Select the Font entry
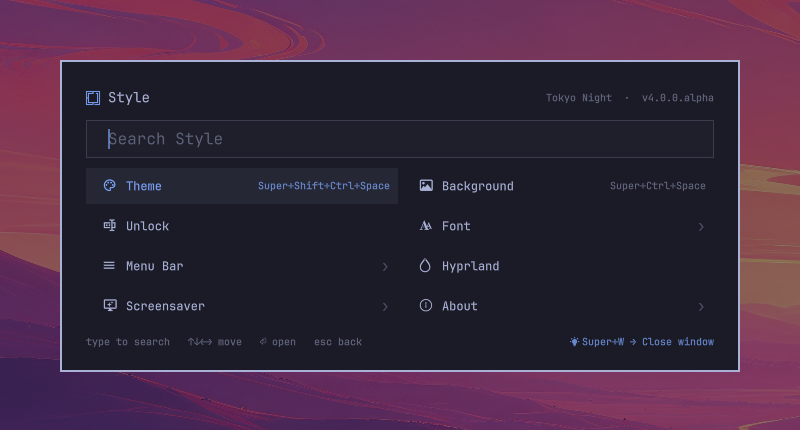The width and height of the screenshot is (800, 430). (558, 225)
